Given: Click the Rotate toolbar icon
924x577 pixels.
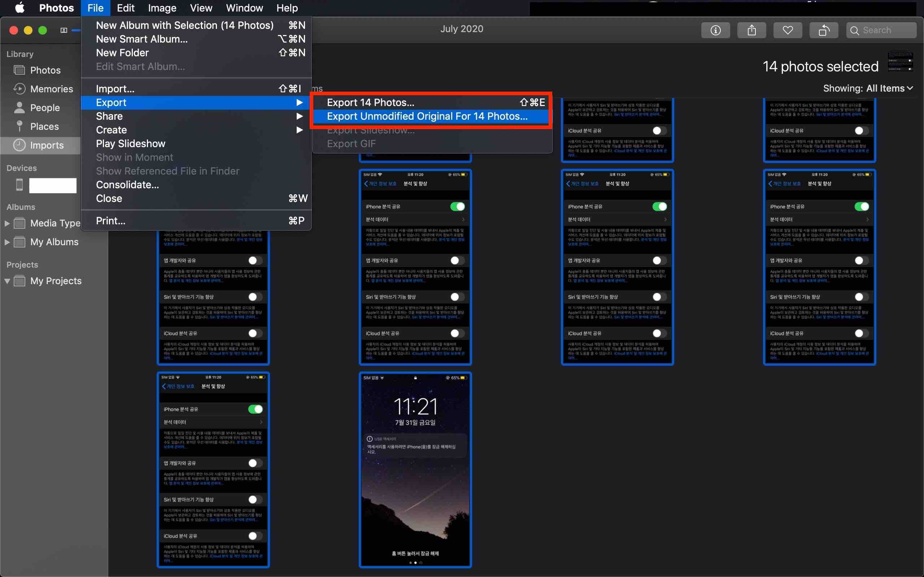Looking at the screenshot, I should pos(824,30).
